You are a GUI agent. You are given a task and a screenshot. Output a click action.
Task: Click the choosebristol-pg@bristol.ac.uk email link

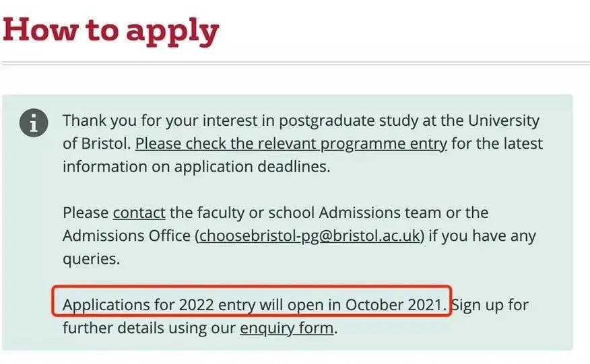[310, 235]
